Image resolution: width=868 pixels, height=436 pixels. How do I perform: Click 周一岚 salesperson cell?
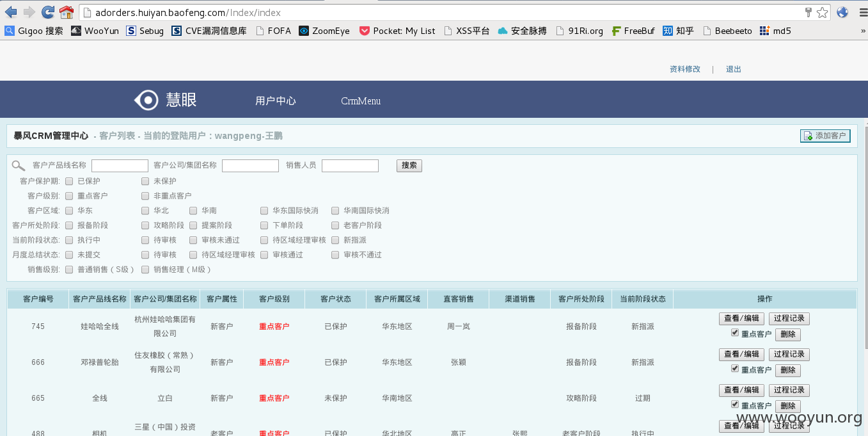point(459,327)
